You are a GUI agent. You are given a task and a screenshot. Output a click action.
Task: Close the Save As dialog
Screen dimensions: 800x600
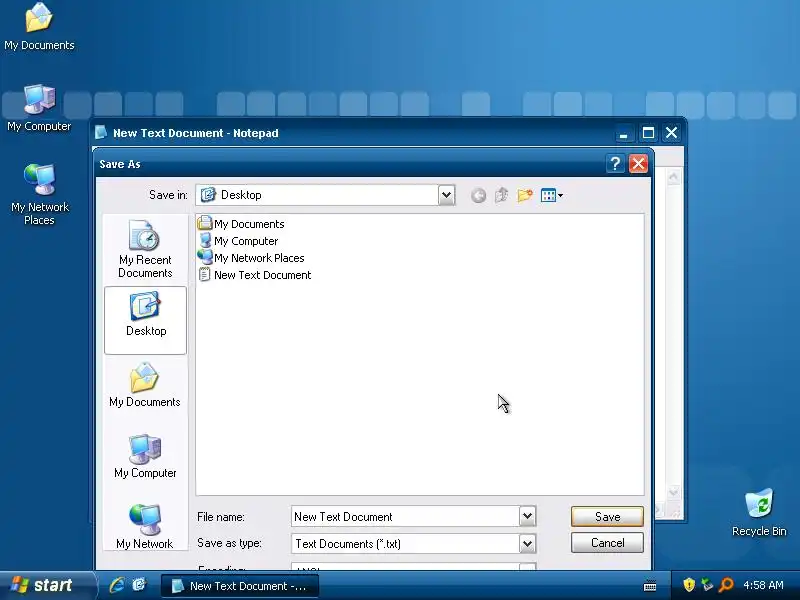[638, 164]
